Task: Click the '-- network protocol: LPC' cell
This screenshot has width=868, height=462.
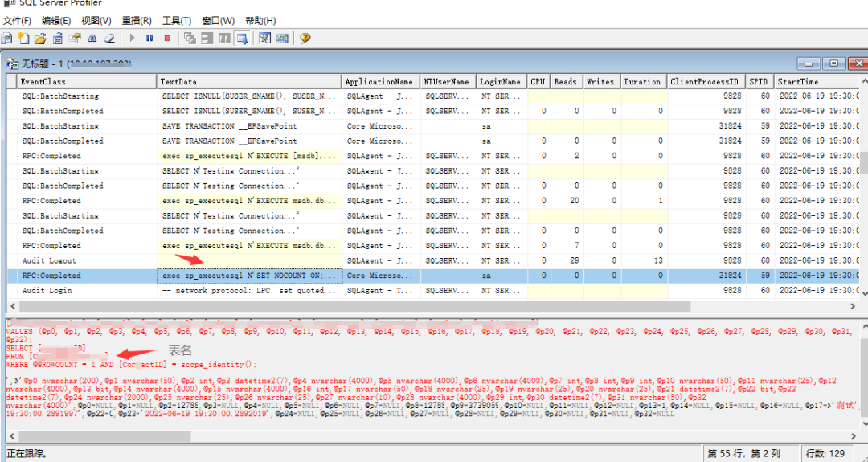Action: [x=250, y=290]
